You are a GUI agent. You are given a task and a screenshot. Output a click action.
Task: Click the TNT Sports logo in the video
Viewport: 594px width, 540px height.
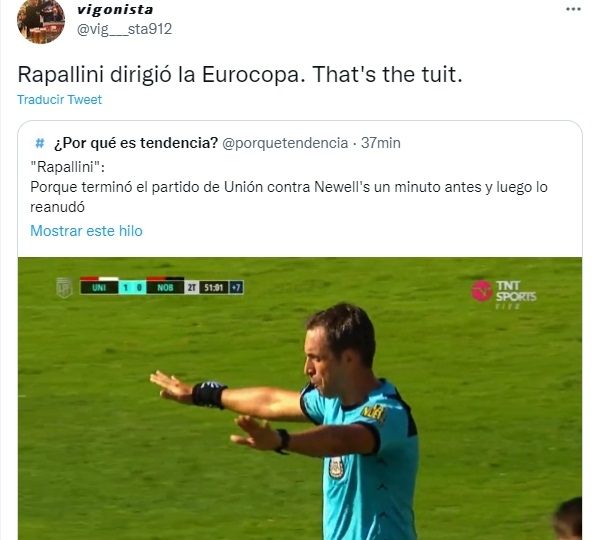point(503,293)
